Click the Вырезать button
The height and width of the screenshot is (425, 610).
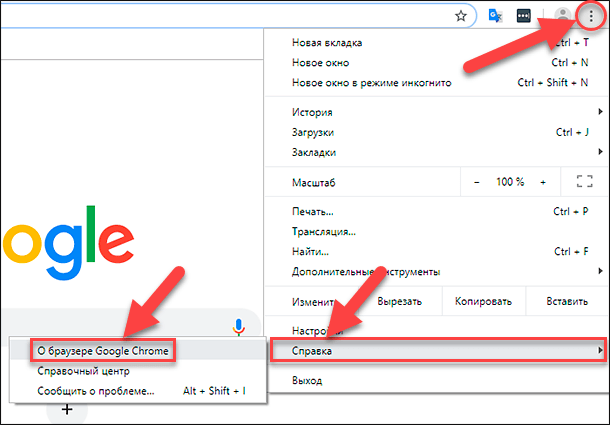400,301
